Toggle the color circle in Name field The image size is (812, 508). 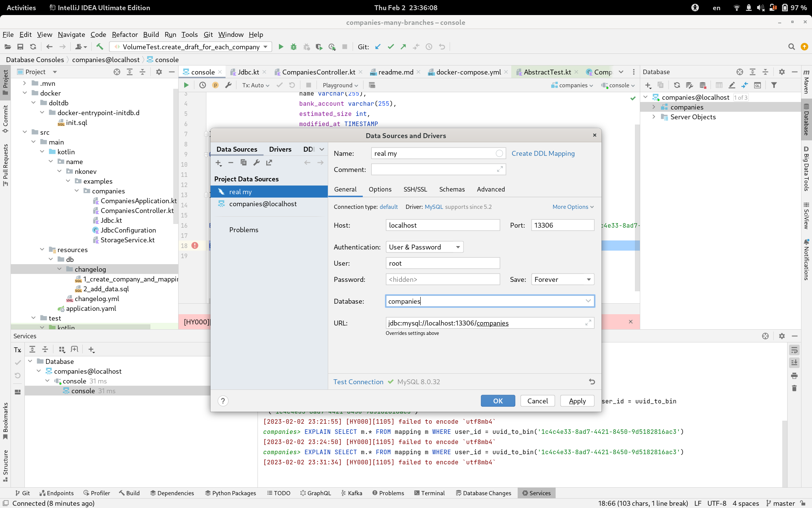pos(499,153)
